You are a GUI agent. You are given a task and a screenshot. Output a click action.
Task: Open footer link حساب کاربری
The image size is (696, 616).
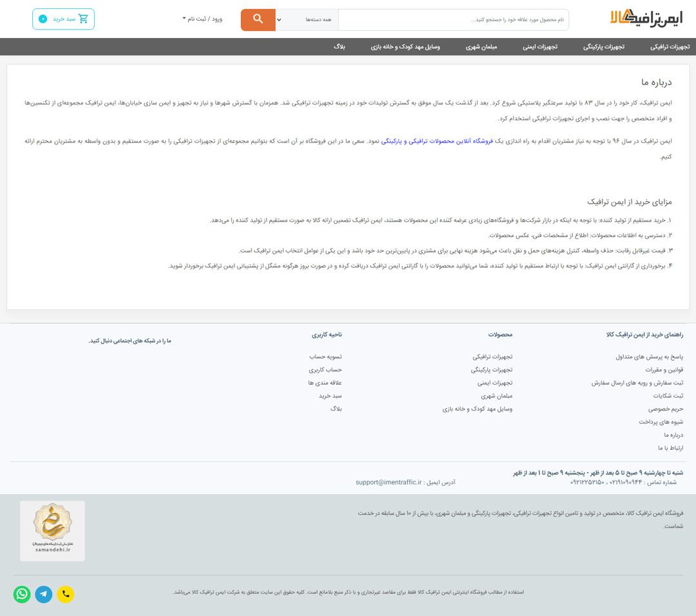click(x=325, y=370)
